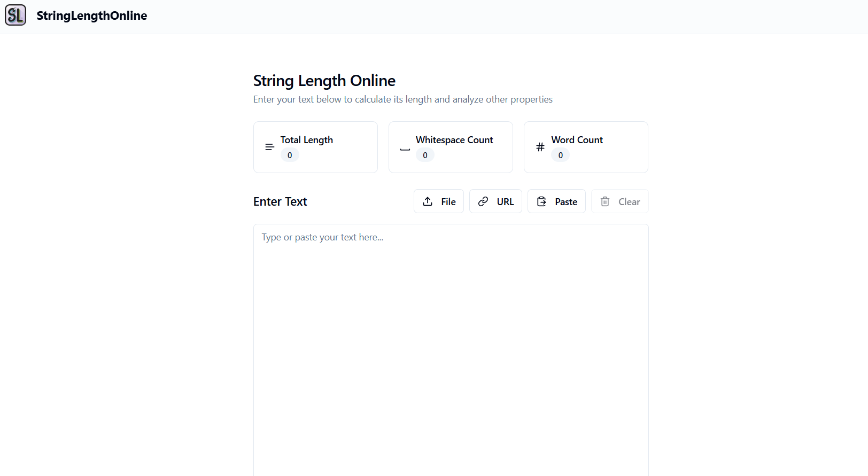Click the Total Length lines icon
This screenshot has width=868, height=476.
[x=270, y=147]
